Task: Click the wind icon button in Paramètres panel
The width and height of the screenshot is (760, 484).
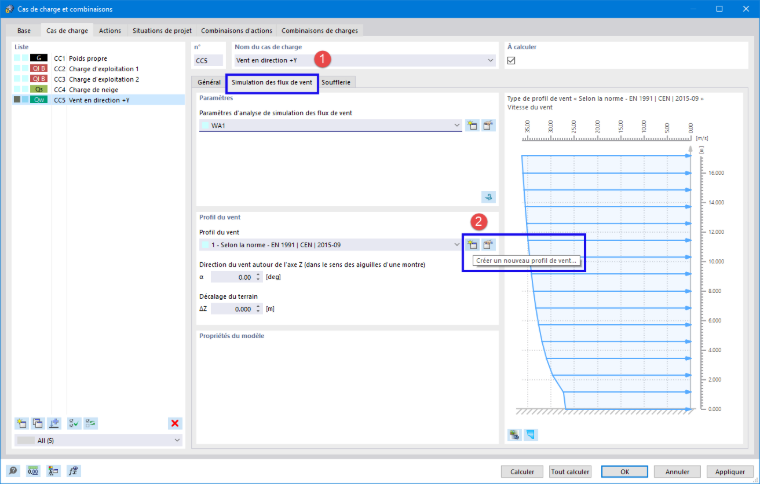Action: [x=489, y=197]
